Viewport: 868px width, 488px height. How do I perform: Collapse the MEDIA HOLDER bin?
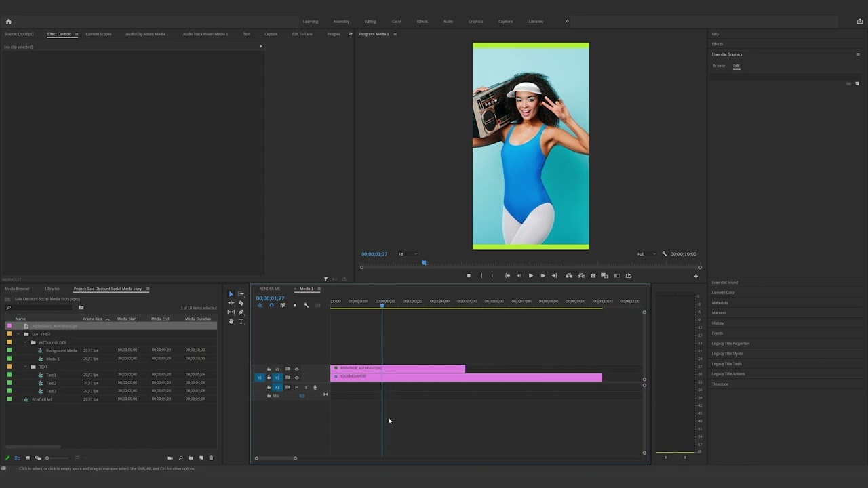point(25,342)
